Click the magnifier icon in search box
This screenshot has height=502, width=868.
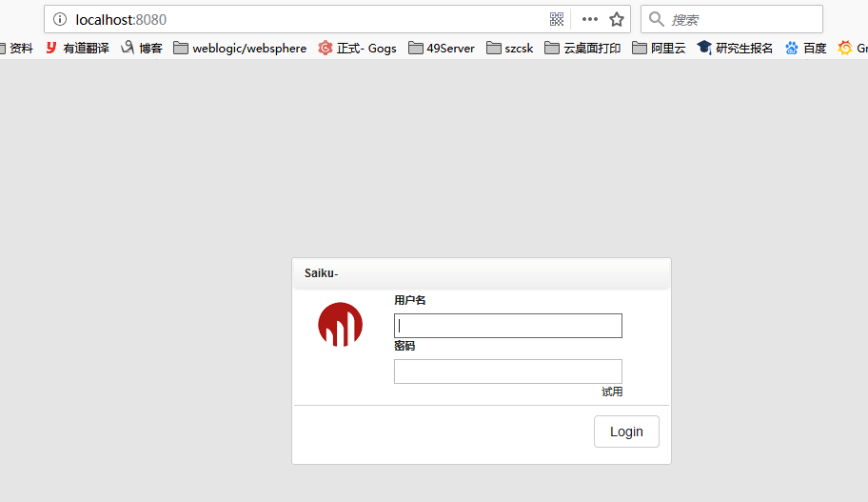(656, 19)
